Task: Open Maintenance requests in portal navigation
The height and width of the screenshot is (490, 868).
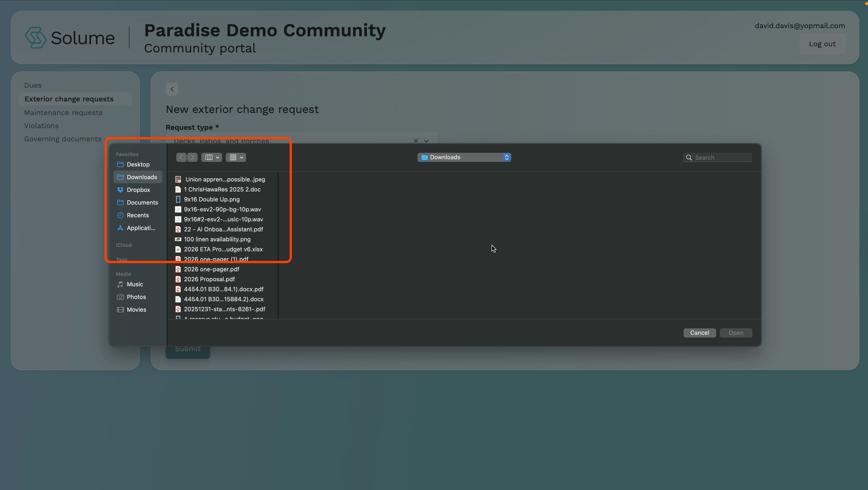Action: point(63,113)
